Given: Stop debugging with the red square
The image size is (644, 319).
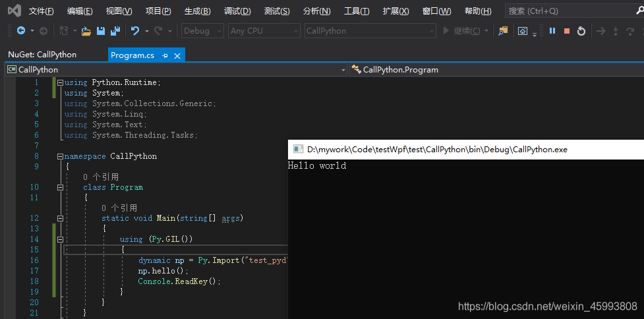Looking at the screenshot, I should point(567,31).
